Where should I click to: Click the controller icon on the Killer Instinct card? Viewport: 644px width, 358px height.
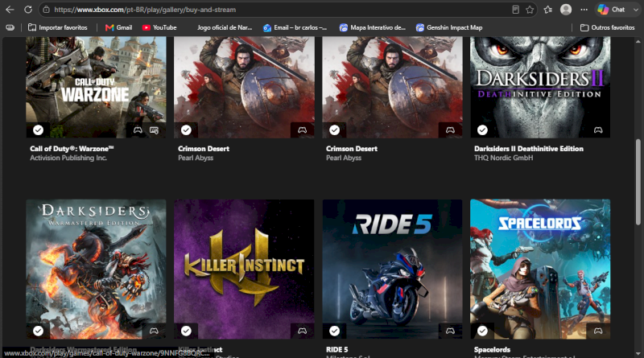(x=303, y=331)
